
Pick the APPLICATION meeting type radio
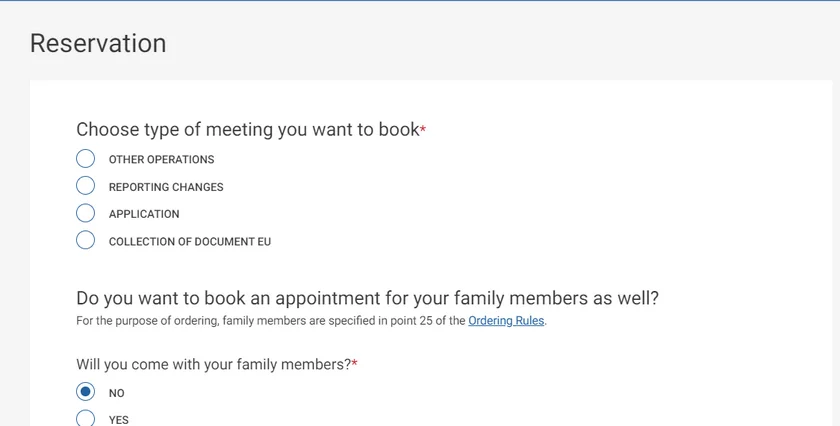pyautogui.click(x=86, y=213)
